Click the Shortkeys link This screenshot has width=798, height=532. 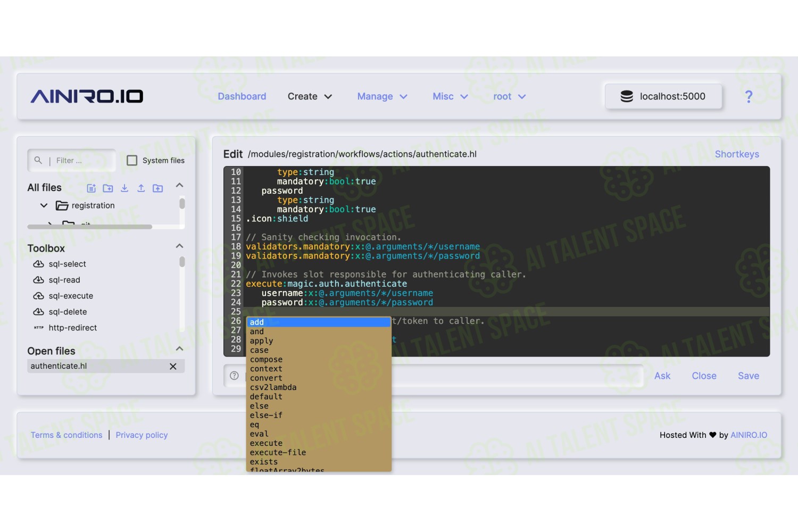point(737,154)
